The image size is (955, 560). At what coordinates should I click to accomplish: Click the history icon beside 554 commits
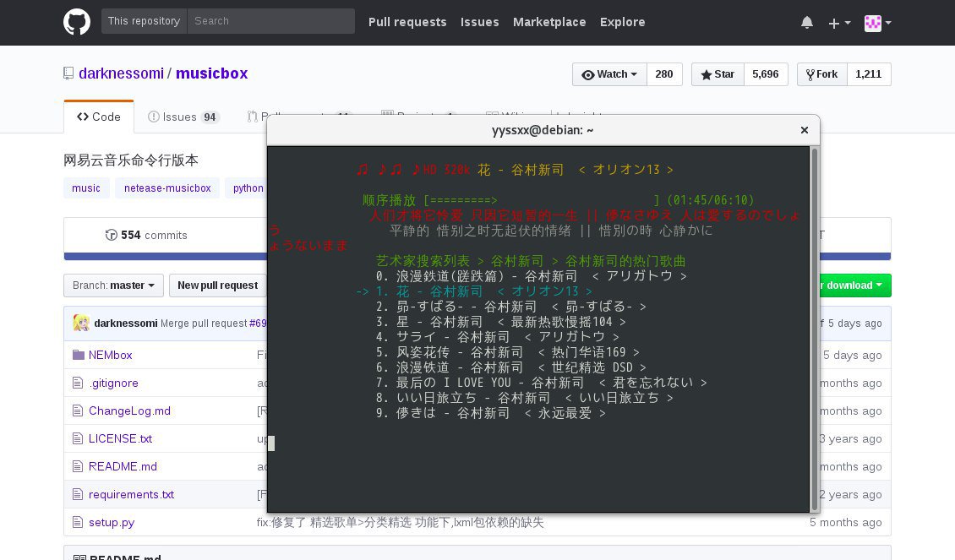pyautogui.click(x=112, y=236)
